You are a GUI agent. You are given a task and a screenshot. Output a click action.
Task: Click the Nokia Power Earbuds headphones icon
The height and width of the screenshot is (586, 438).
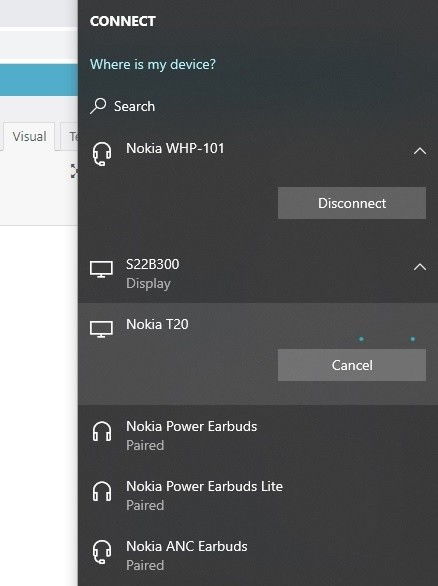102,431
